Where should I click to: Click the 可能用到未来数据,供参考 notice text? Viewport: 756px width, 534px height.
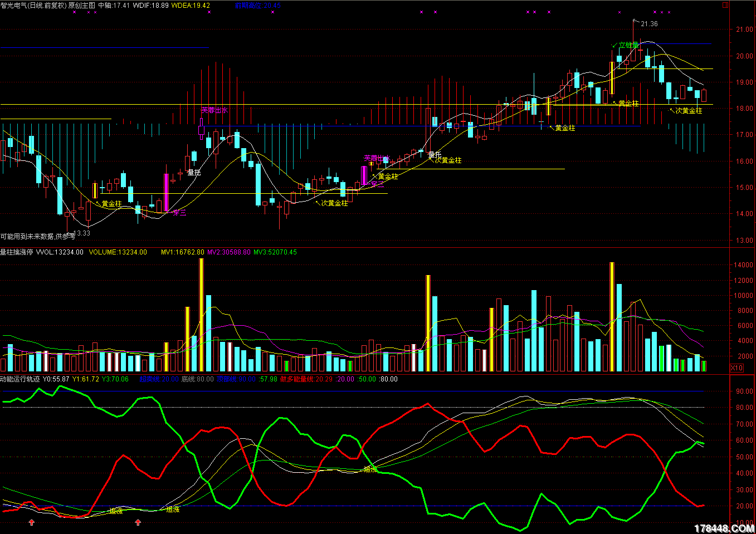pos(37,237)
